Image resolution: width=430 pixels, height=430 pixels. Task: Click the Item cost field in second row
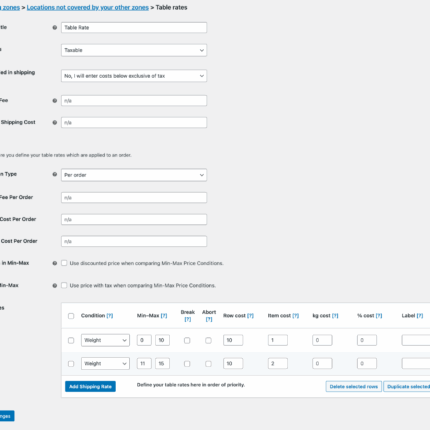click(278, 364)
